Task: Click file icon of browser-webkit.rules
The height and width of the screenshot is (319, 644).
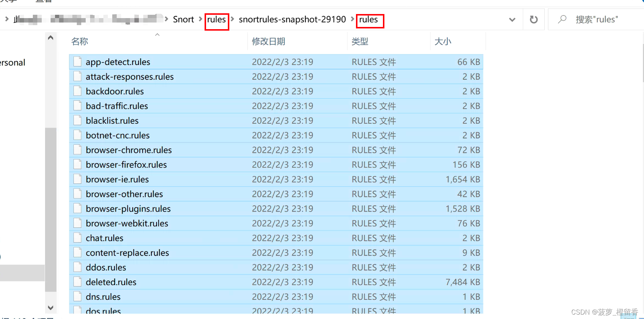Action: click(77, 223)
